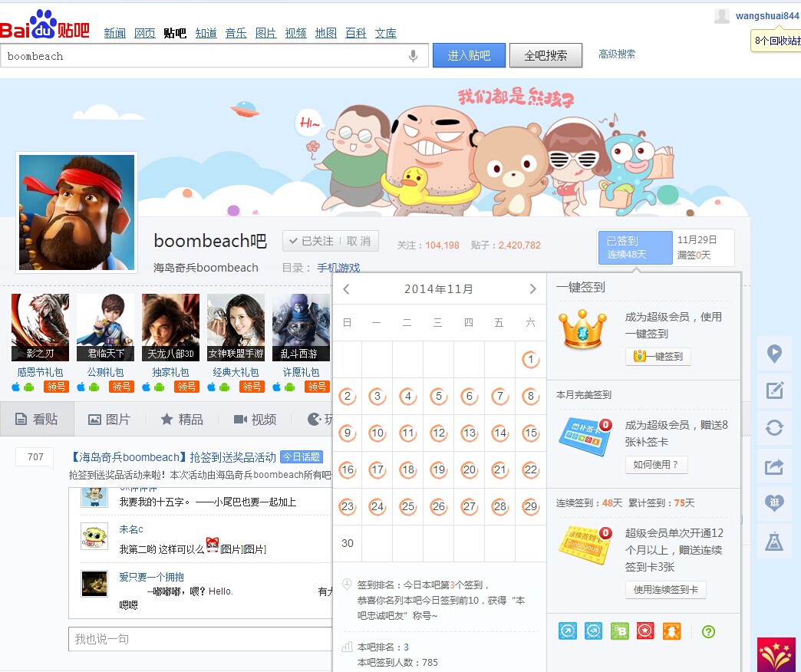Click the 全吧搜索 button
Screen dimensions: 801x672
[546, 55]
